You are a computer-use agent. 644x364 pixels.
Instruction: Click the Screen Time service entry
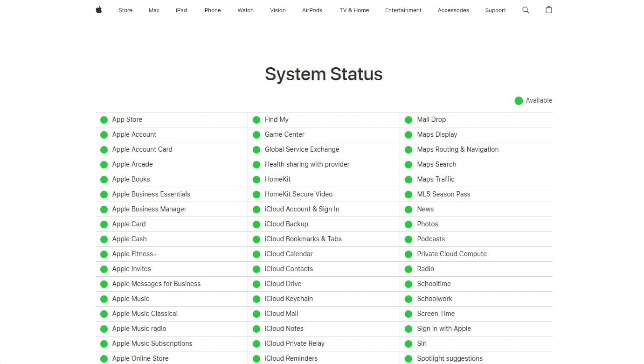(x=436, y=314)
